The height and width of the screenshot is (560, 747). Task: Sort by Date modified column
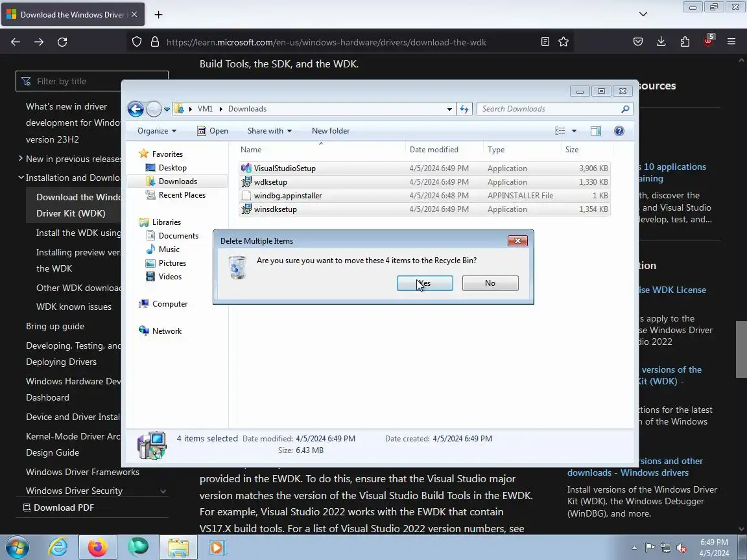(x=444, y=150)
